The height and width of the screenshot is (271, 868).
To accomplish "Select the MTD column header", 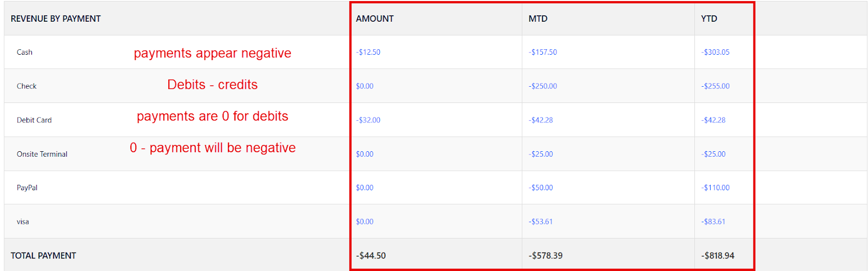I will [x=538, y=19].
